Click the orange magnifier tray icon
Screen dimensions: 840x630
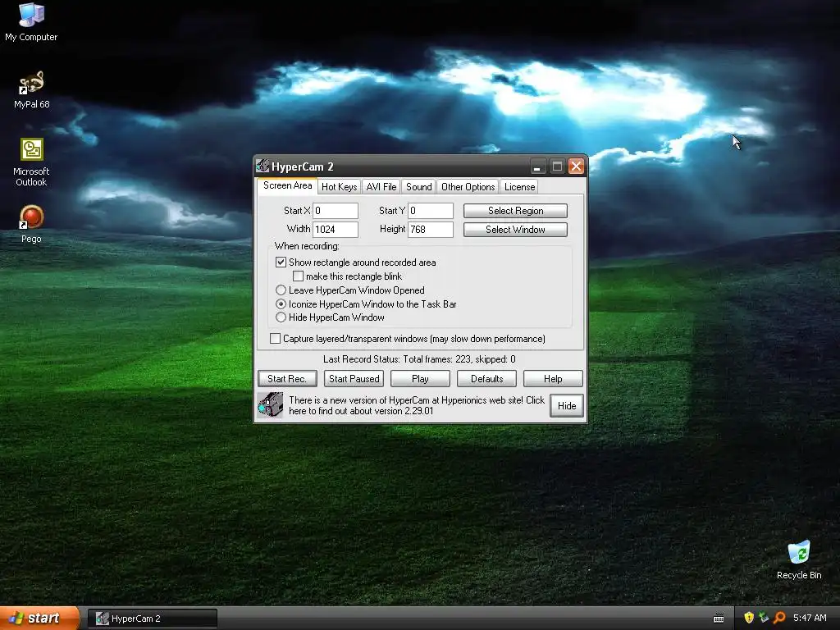779,618
